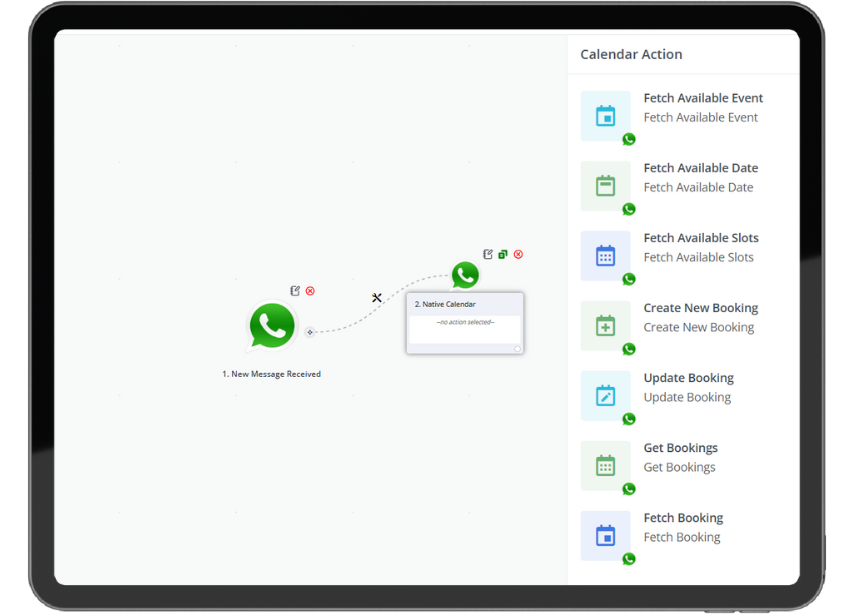The width and height of the screenshot is (854, 614).
Task: Click the New Message Received WhatsApp trigger node
Action: [x=272, y=326]
